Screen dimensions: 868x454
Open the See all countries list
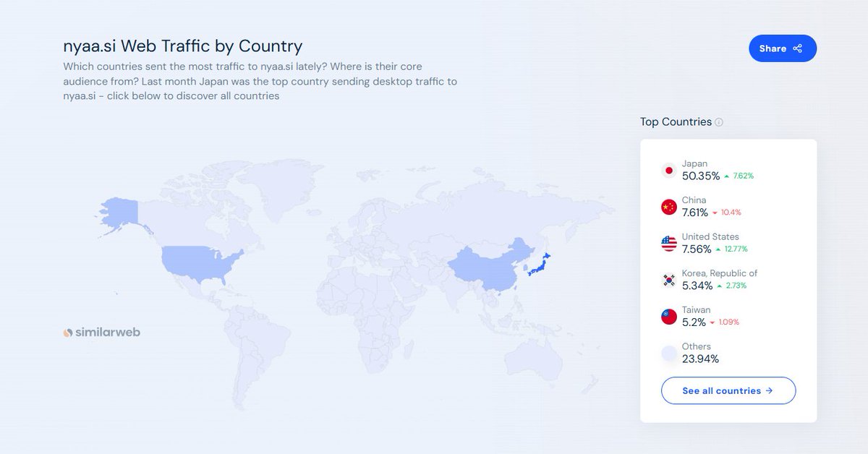point(728,390)
